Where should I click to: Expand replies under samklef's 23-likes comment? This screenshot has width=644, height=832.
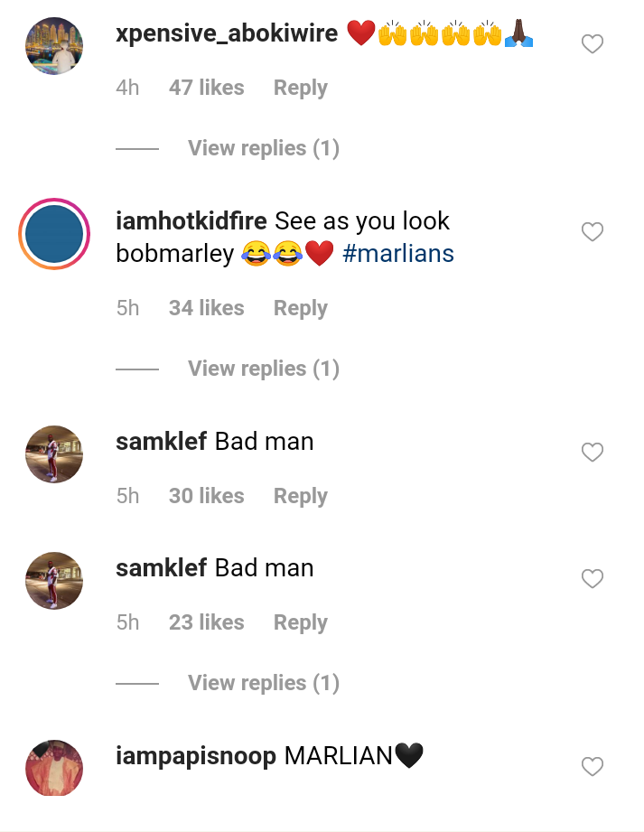[264, 683]
